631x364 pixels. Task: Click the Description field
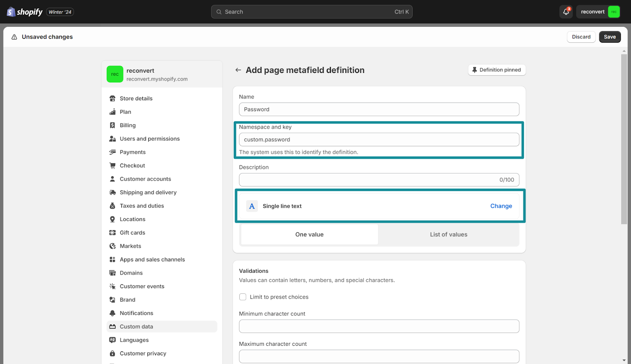[379, 180]
